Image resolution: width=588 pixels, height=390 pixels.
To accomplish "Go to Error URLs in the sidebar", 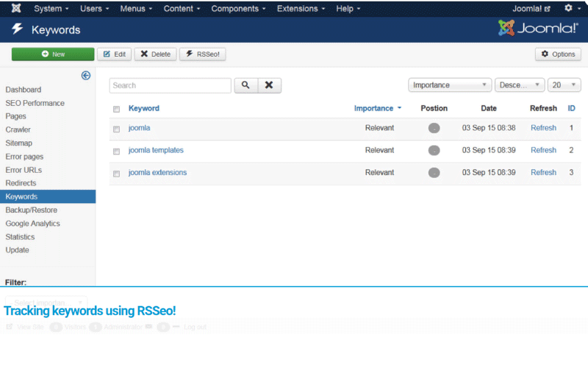I will coord(24,170).
